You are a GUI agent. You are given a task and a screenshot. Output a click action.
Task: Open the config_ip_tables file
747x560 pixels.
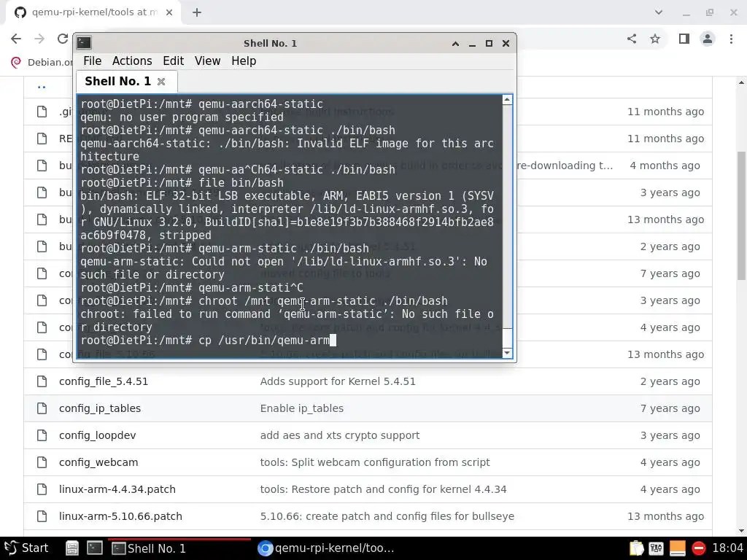tap(99, 408)
